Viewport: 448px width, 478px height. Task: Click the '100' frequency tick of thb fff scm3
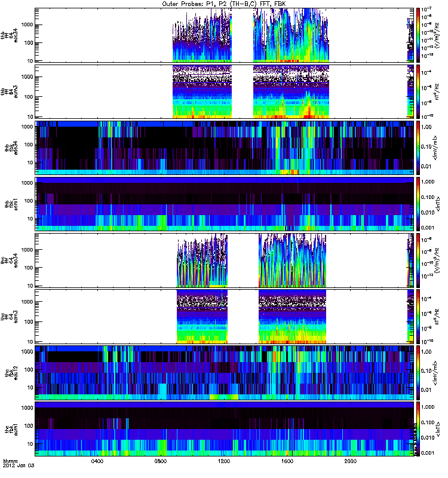28,97
